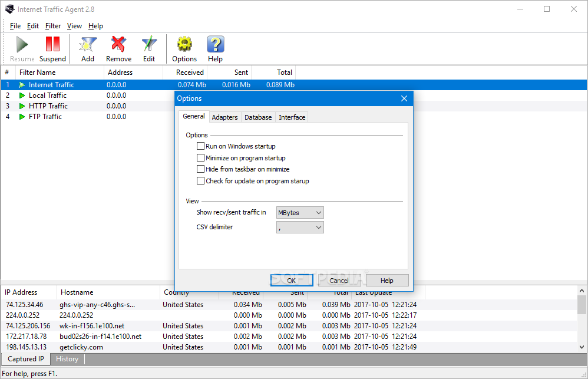Open the Help menu in the menu bar

coord(95,26)
